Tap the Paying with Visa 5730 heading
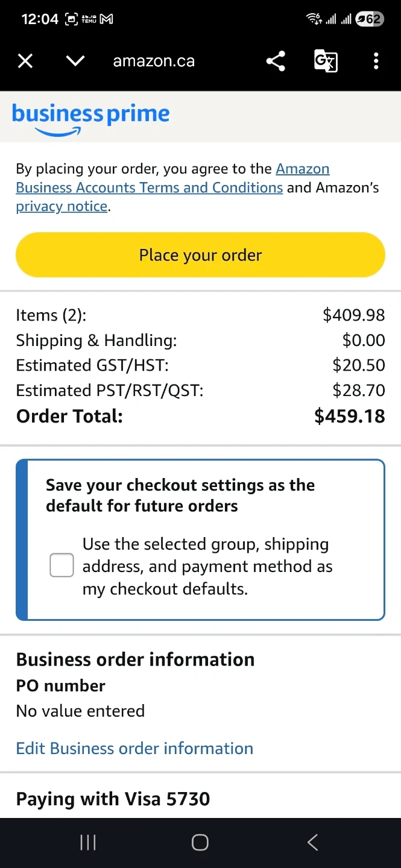401x868 pixels. pos(113,799)
